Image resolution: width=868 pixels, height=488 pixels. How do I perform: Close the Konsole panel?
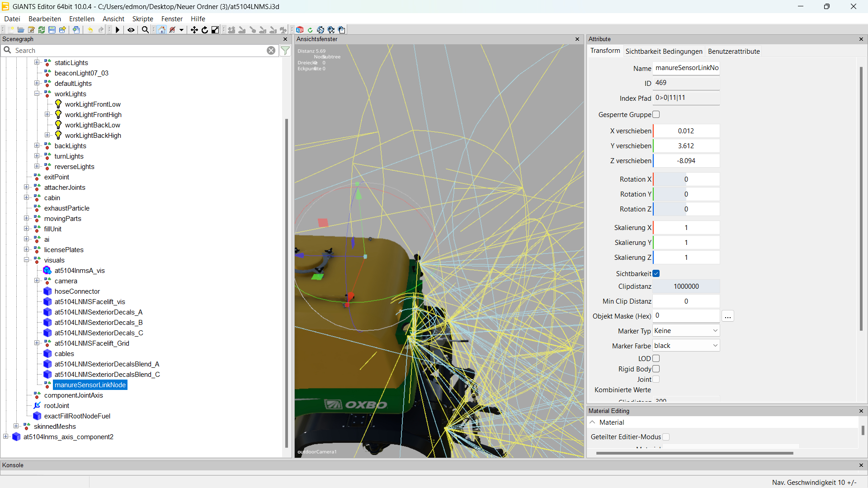point(861,465)
